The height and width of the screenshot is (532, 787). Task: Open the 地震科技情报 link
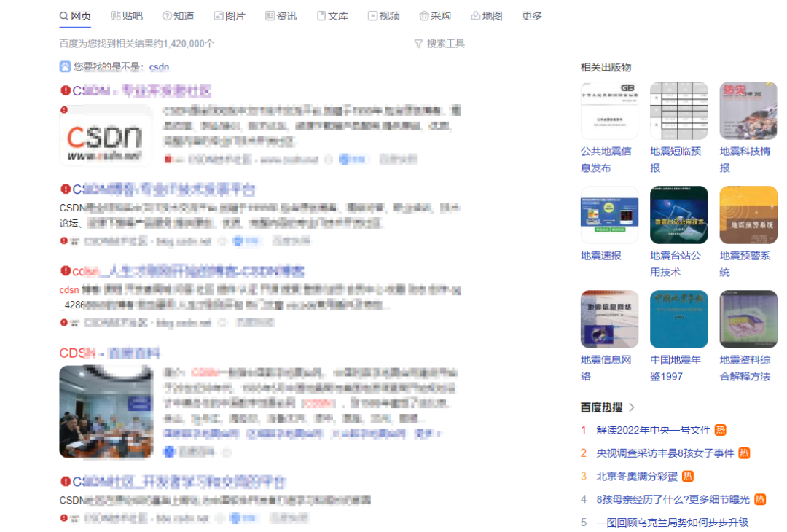pyautogui.click(x=745, y=160)
